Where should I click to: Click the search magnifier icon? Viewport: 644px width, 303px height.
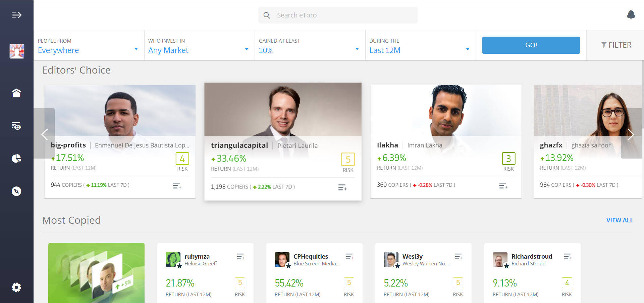click(x=267, y=15)
